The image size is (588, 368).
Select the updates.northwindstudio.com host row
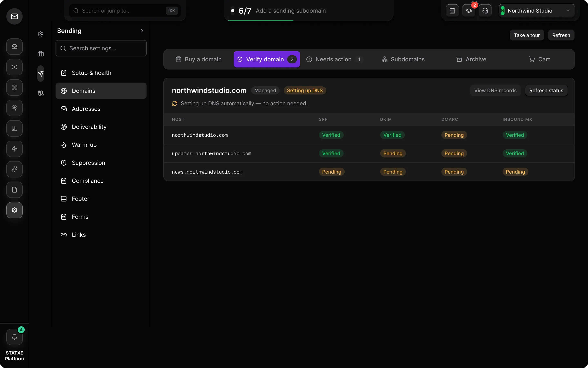369,153
